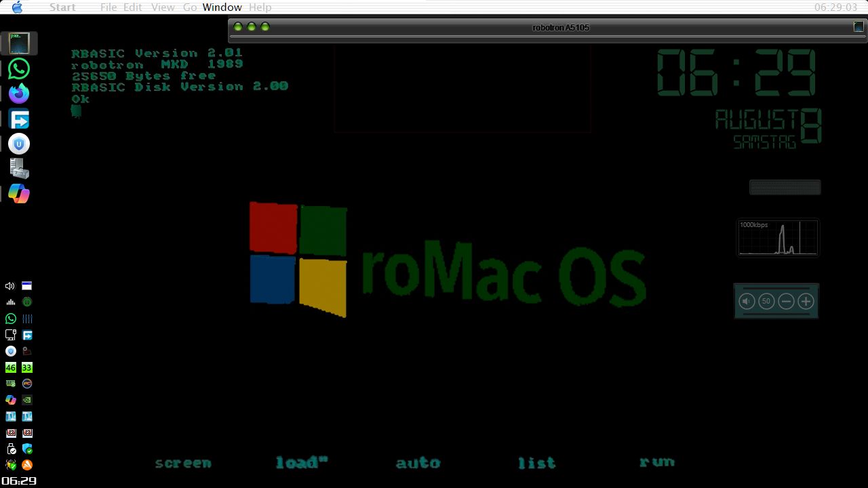Launch Copilot from the dock
The height and width of the screenshot is (488, 868).
(19, 194)
